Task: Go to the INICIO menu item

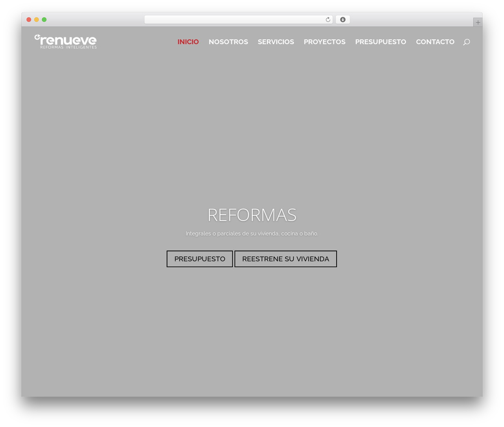Action: tap(188, 42)
